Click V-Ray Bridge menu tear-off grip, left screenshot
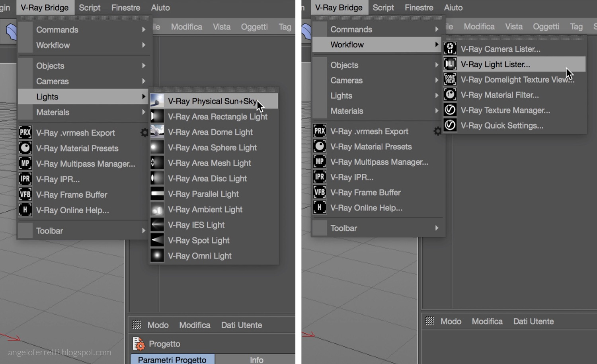 (x=84, y=18)
